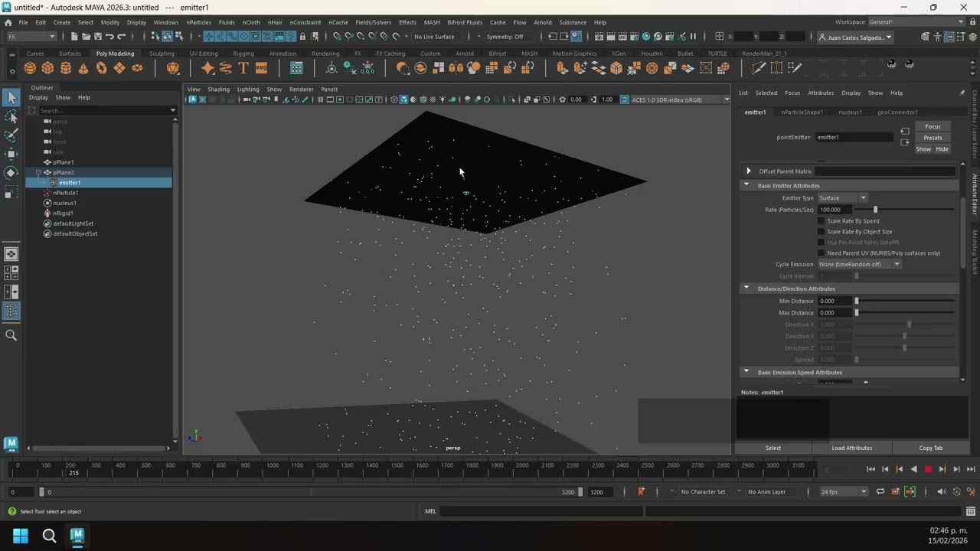This screenshot has width=980, height=551.
Task: Open Emitter Type dropdown showing Surface
Action: click(842, 198)
